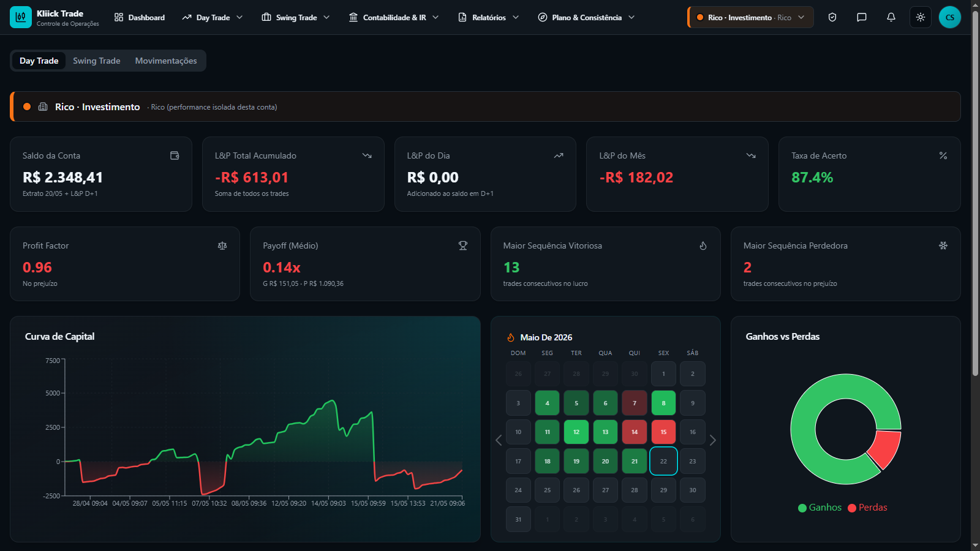Select calendar day 8

(663, 403)
